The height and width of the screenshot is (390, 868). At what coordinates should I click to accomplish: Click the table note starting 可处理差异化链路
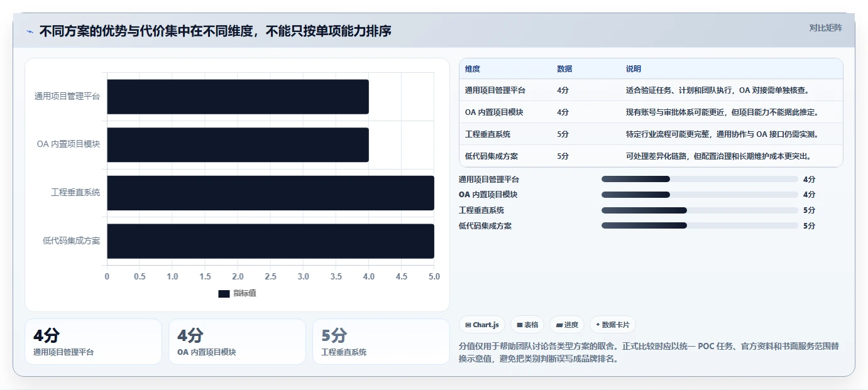click(718, 156)
